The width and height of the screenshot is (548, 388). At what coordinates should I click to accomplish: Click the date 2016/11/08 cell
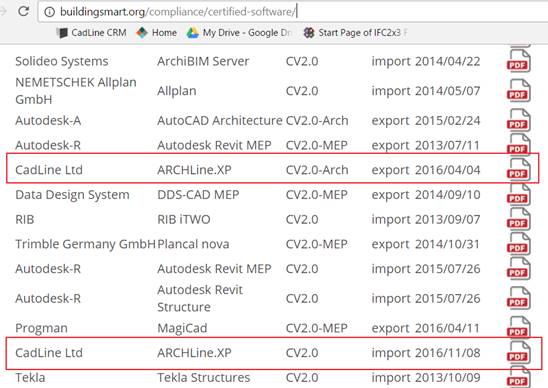click(x=448, y=353)
